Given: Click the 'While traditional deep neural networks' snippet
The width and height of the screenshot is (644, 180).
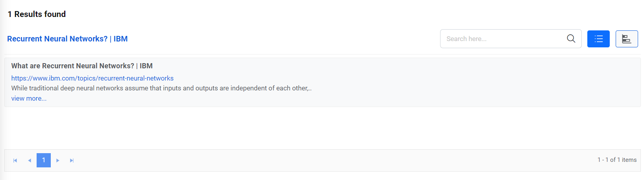Looking at the screenshot, I should point(161,88).
